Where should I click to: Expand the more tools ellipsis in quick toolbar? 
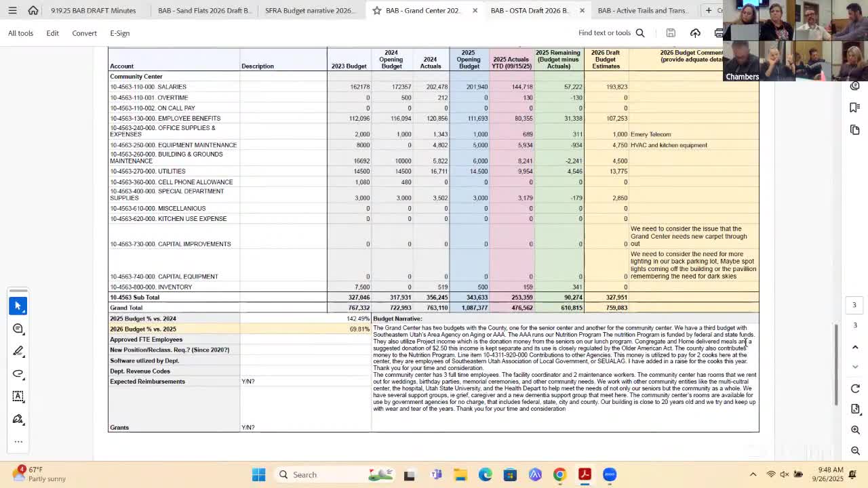click(x=18, y=441)
